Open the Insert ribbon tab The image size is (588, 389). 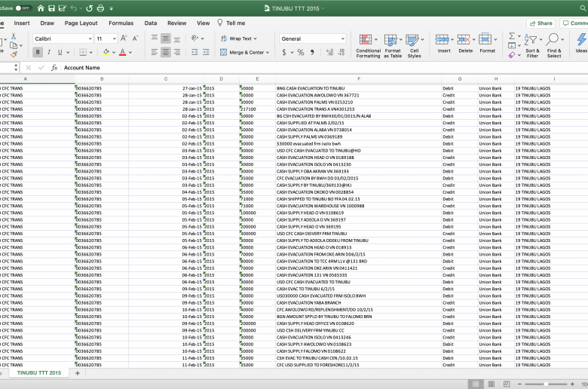[22, 23]
